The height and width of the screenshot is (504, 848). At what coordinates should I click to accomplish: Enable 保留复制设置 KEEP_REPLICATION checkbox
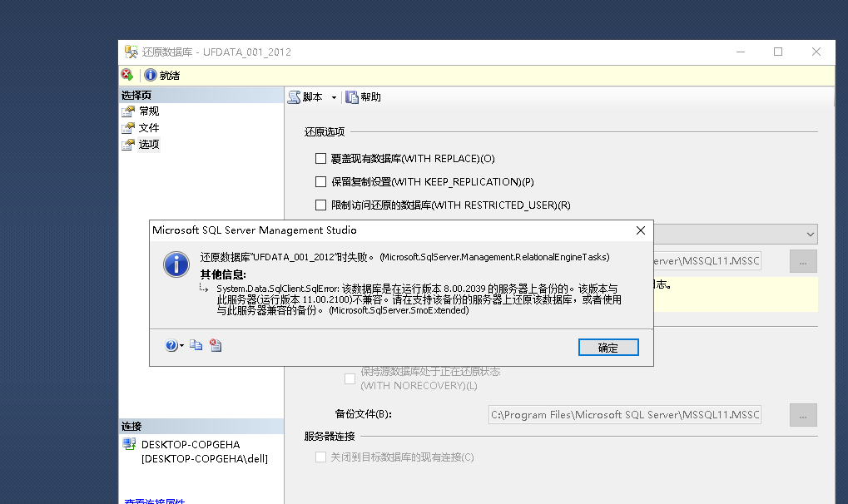320,181
